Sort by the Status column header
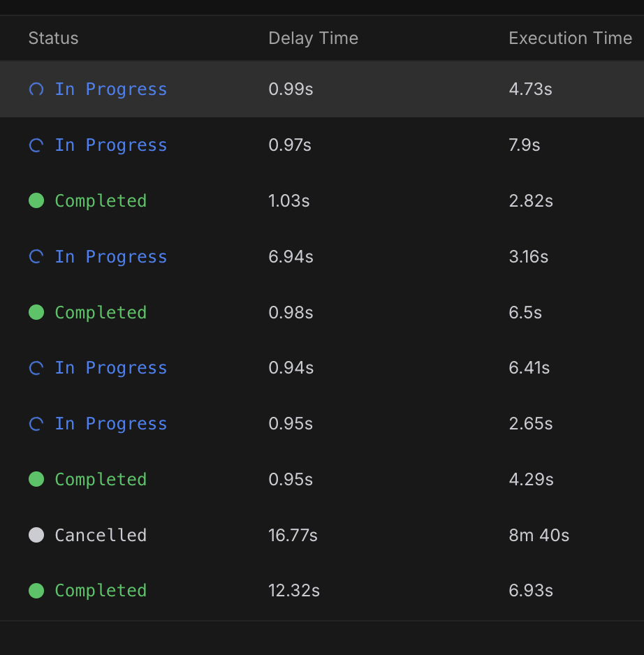 pyautogui.click(x=54, y=38)
